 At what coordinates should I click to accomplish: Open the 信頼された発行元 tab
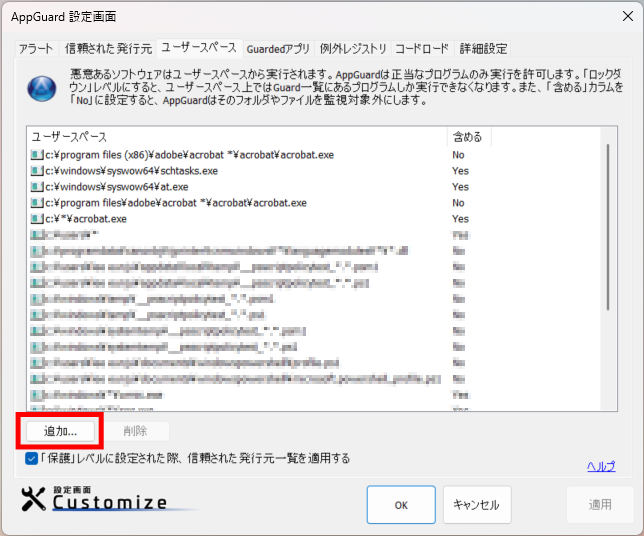click(x=109, y=48)
